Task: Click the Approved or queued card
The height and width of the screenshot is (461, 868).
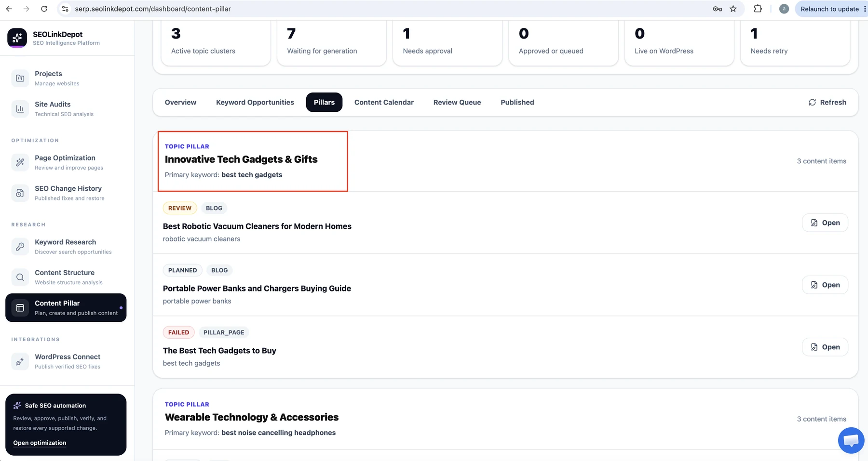Action: pos(563,43)
